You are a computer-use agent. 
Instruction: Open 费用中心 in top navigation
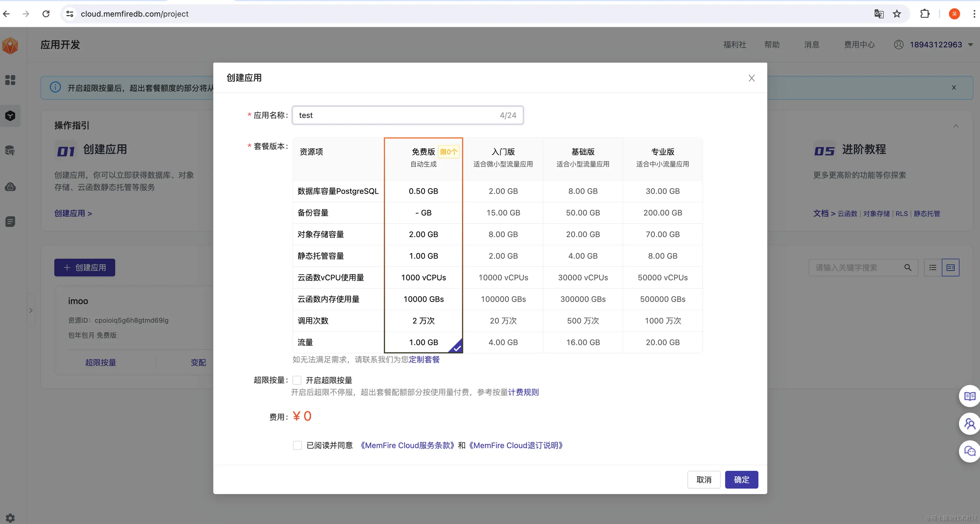pyautogui.click(x=859, y=45)
